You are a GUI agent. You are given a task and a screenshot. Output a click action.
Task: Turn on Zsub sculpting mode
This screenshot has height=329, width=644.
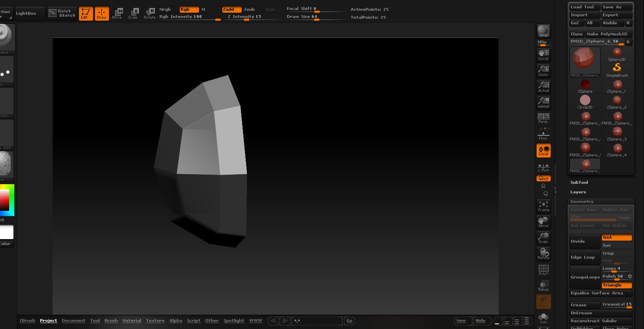coord(252,9)
